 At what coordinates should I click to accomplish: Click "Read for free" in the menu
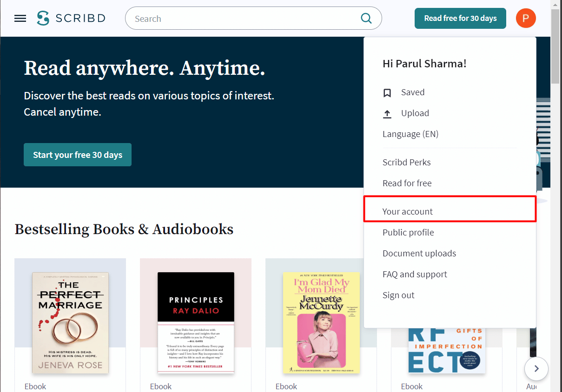pos(407,183)
